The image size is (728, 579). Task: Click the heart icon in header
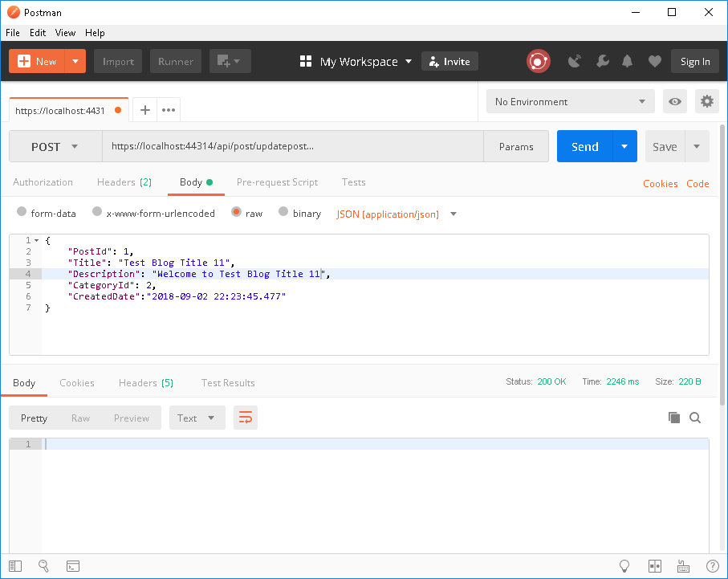pyautogui.click(x=655, y=61)
